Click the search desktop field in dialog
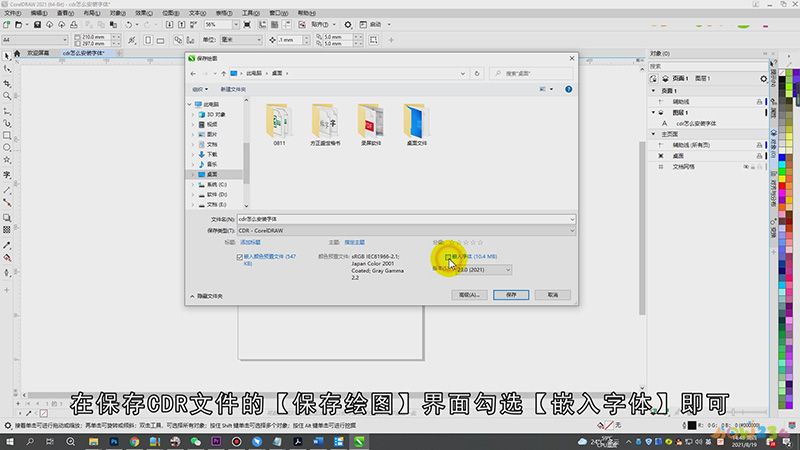Screen dimensions: 800x450 coord(532,73)
